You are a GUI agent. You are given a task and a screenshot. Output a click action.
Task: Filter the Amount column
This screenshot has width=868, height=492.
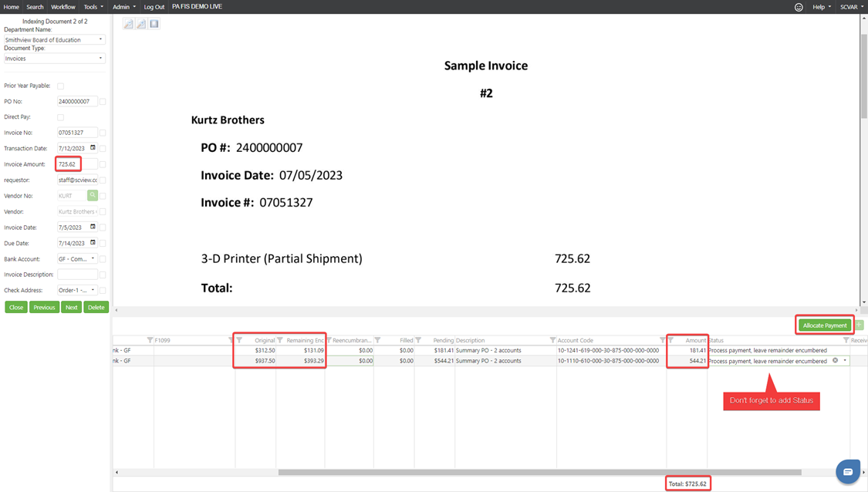[670, 340]
